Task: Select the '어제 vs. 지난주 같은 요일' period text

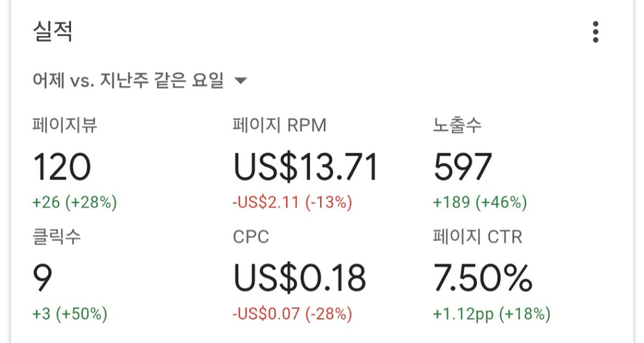Action: [128, 81]
